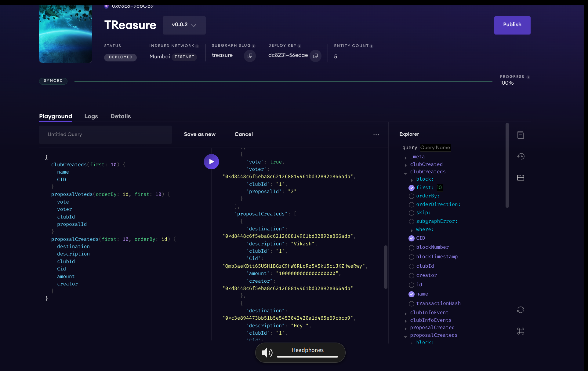Show info about Deploy Key
588x371 pixels.
299,46
